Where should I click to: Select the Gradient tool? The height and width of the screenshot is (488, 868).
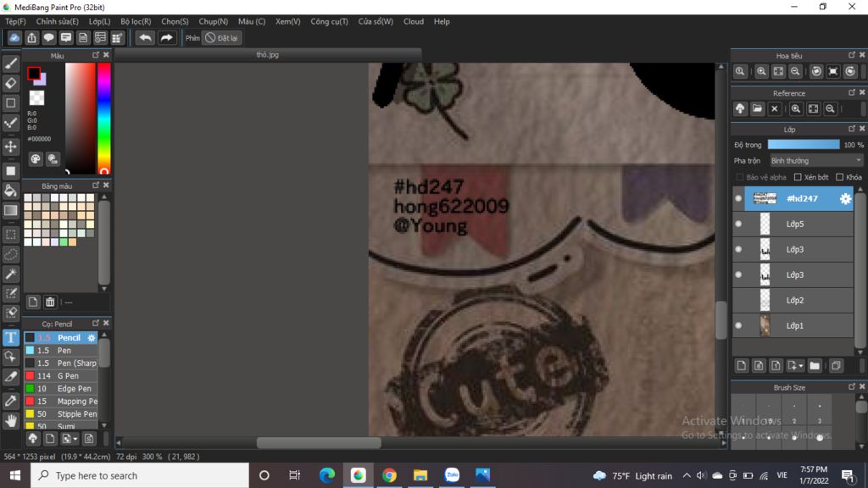click(x=10, y=211)
